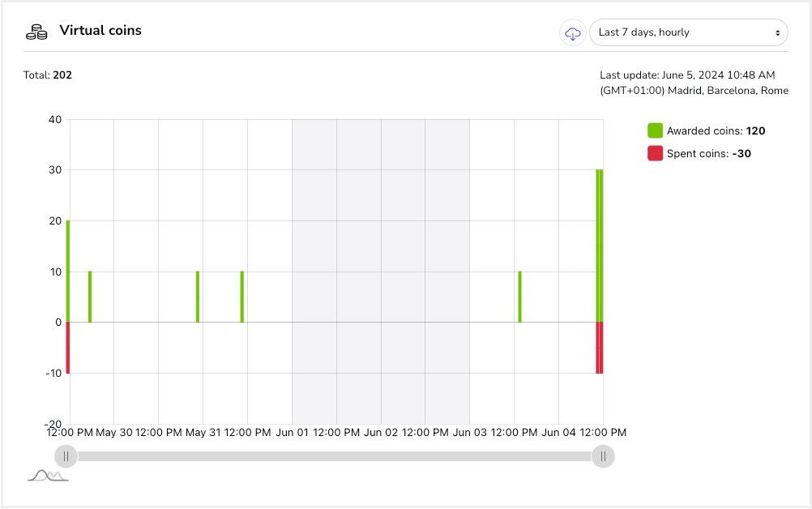This screenshot has height=509, width=812.
Task: Grab the left range slider handle
Action: point(66,456)
